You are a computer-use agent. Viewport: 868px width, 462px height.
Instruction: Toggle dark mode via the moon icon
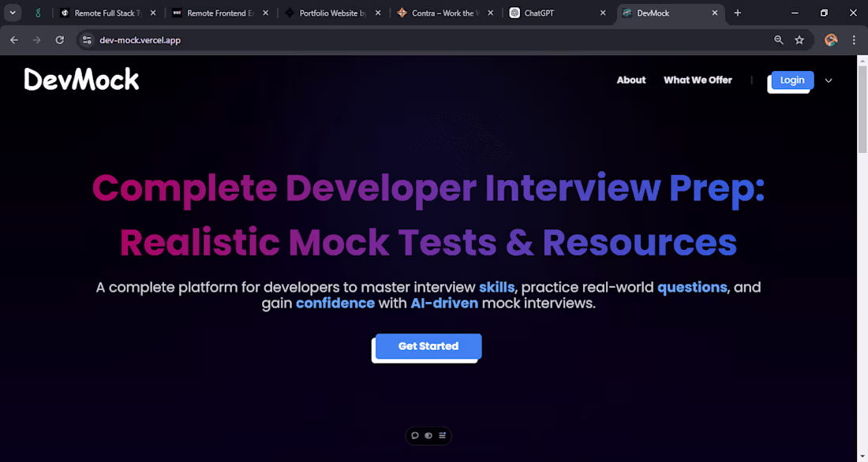428,435
